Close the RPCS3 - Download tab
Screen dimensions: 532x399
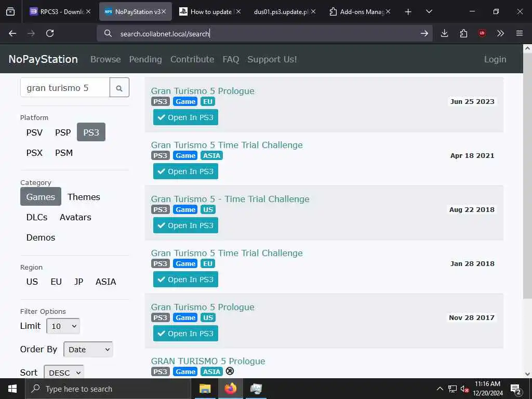click(x=88, y=11)
